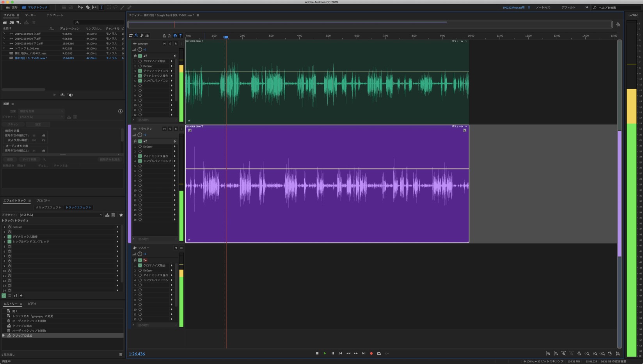Solo トラック 2

[x=170, y=129]
